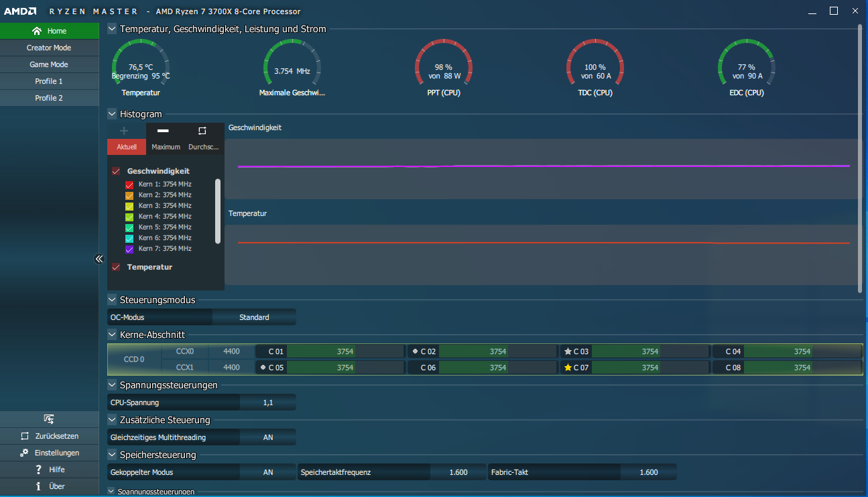Click the Fabric-Takt value field
This screenshot has width=868, height=497.
pyautogui.click(x=649, y=472)
